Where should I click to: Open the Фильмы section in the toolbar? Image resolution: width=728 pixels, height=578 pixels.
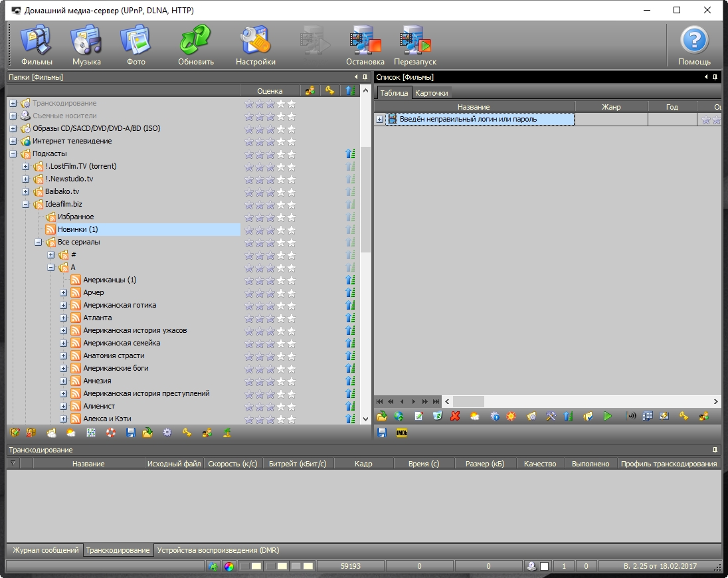(x=37, y=45)
